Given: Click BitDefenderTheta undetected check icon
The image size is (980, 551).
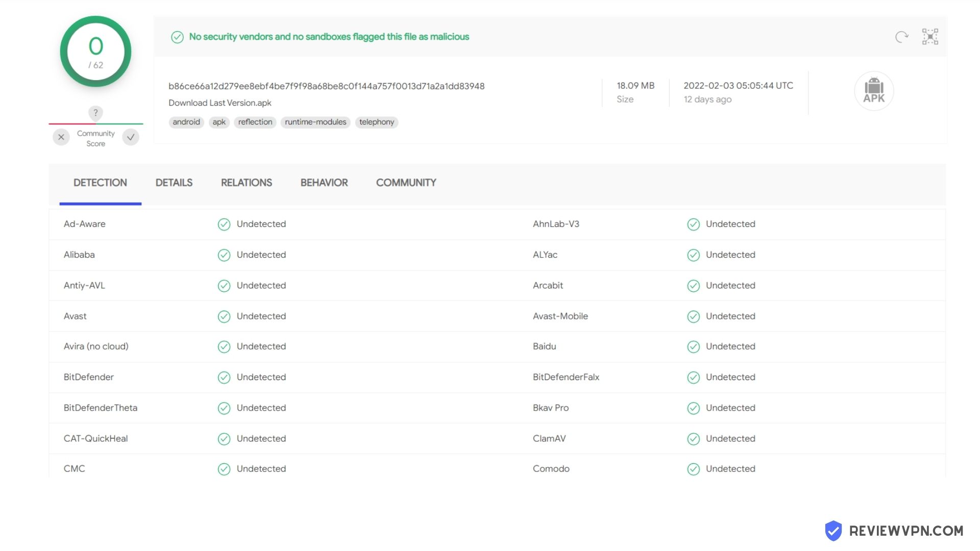Looking at the screenshot, I should pyautogui.click(x=224, y=408).
